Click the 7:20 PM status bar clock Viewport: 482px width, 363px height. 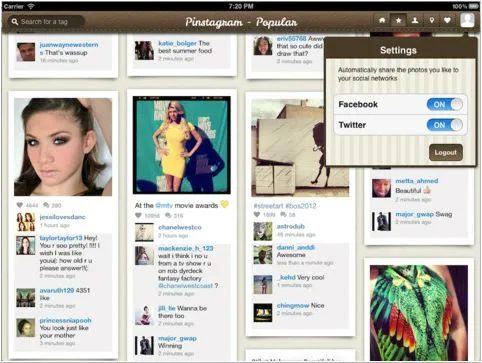tap(241, 6)
